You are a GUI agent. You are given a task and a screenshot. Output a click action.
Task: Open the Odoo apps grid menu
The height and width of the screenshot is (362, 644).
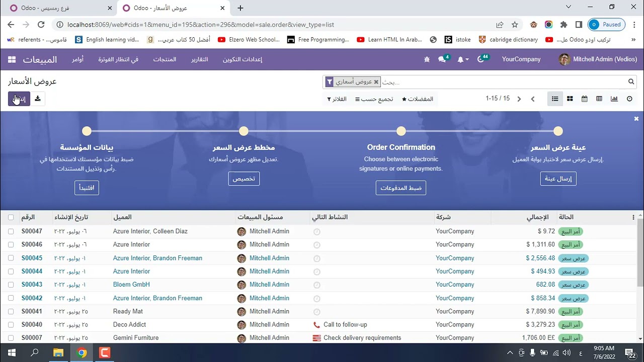point(12,59)
